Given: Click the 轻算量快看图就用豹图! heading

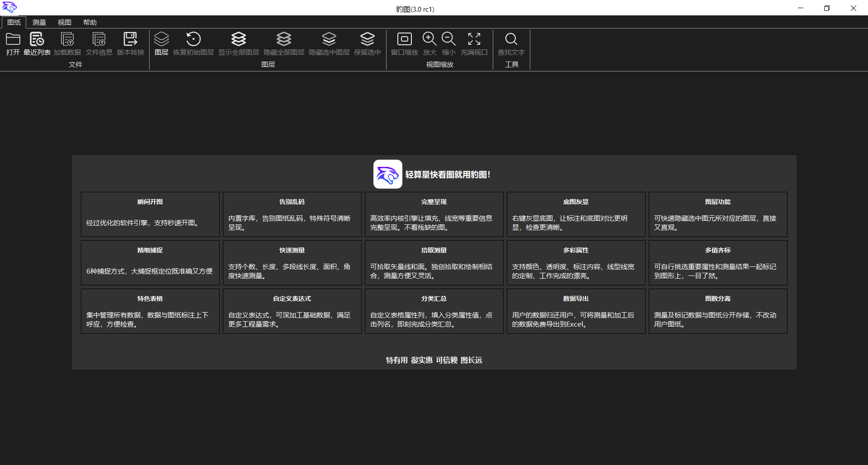Looking at the screenshot, I should pyautogui.click(x=448, y=175).
